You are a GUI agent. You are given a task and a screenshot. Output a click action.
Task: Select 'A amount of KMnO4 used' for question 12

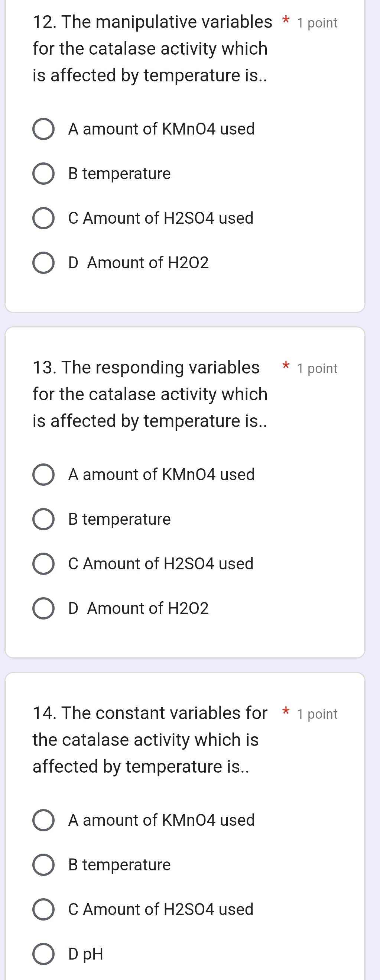[43, 129]
